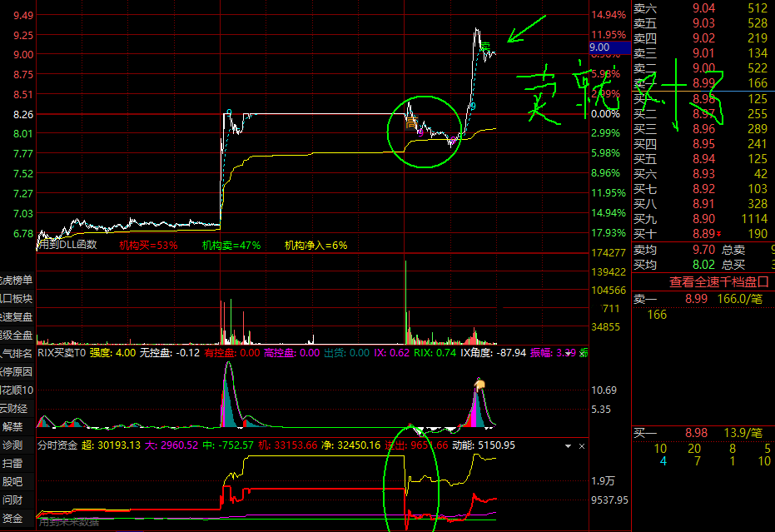Select the 买九 8.90 order row
The width and height of the screenshot is (775, 532).
tap(703, 218)
